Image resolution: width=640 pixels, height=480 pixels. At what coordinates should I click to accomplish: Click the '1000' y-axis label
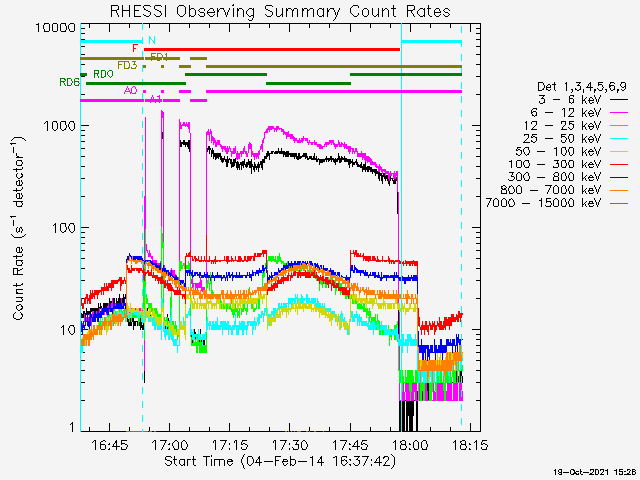click(60, 126)
